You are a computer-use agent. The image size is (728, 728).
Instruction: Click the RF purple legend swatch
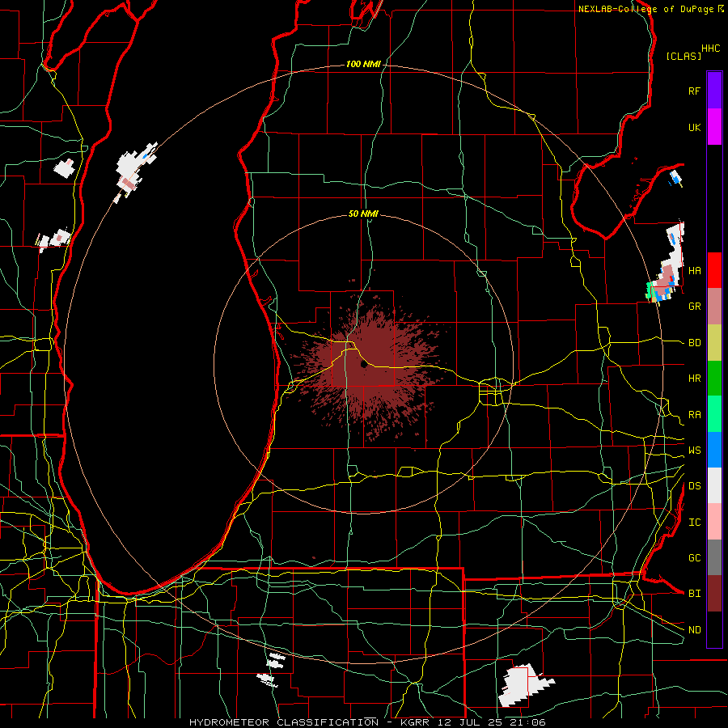714,91
